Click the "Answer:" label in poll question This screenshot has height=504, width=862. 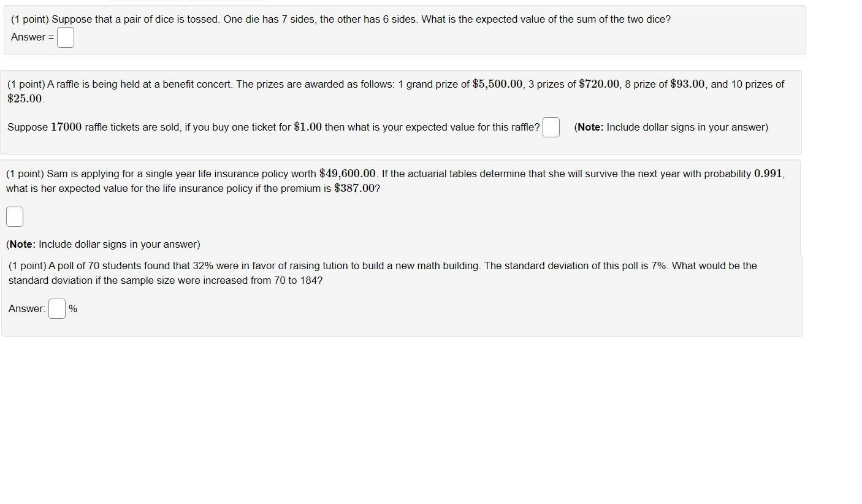[27, 309]
